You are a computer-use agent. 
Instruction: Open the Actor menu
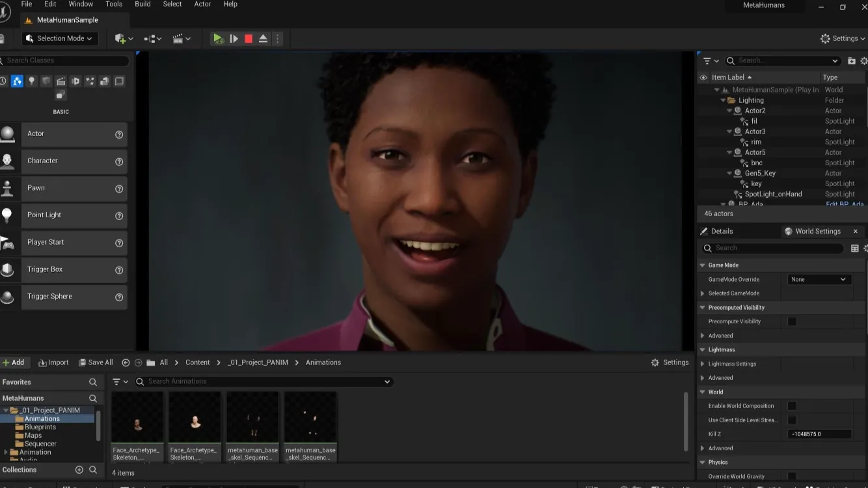click(202, 4)
